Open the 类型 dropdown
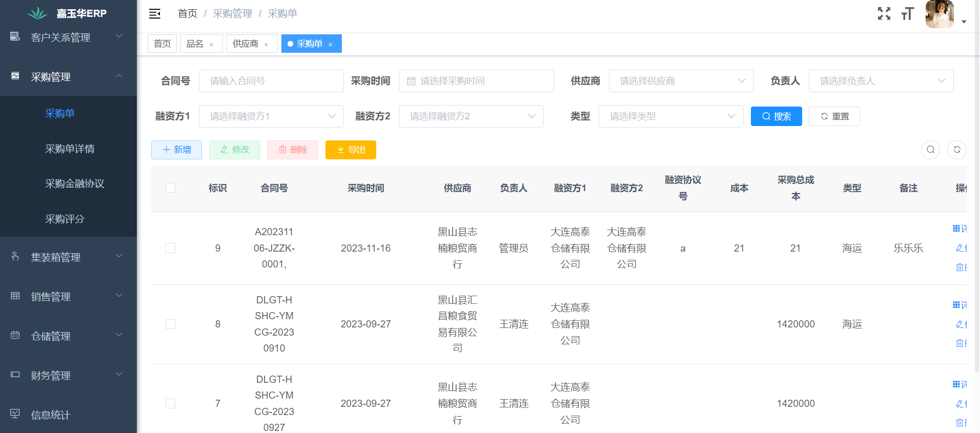Viewport: 980px width, 433px height. pyautogui.click(x=671, y=116)
